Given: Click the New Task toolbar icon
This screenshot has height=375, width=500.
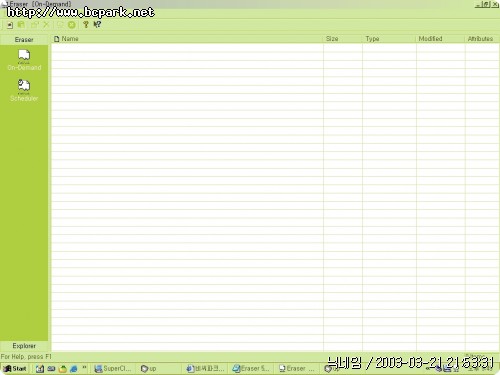Looking at the screenshot, I should click(x=10, y=25).
